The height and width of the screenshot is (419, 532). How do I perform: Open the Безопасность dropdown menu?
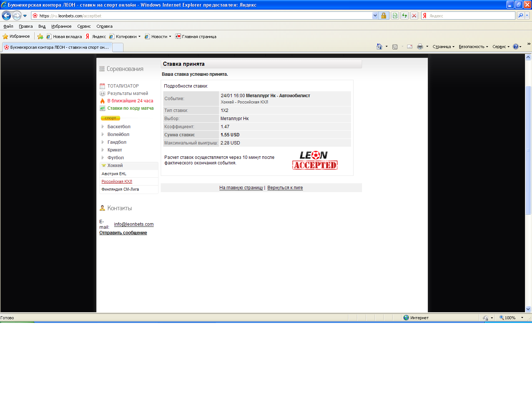tap(473, 47)
